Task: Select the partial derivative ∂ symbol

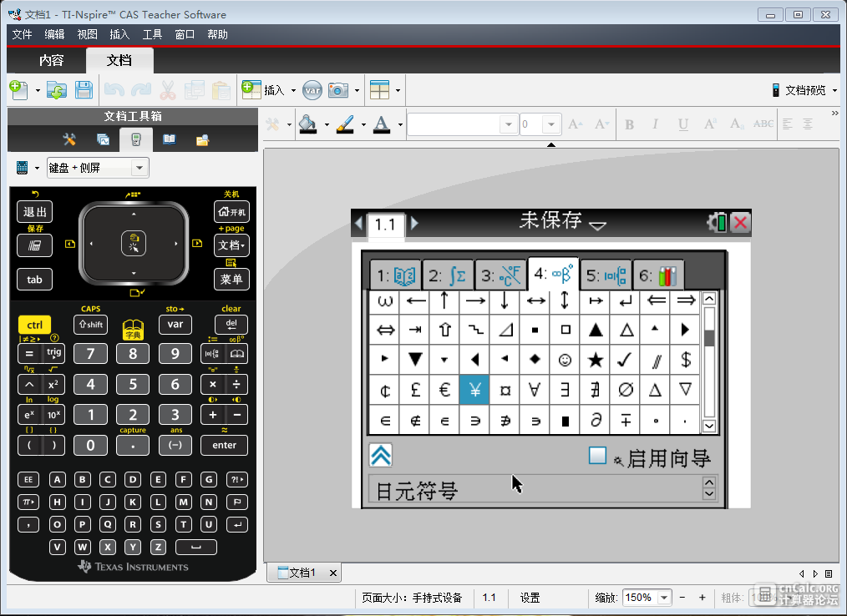Action: click(x=596, y=420)
